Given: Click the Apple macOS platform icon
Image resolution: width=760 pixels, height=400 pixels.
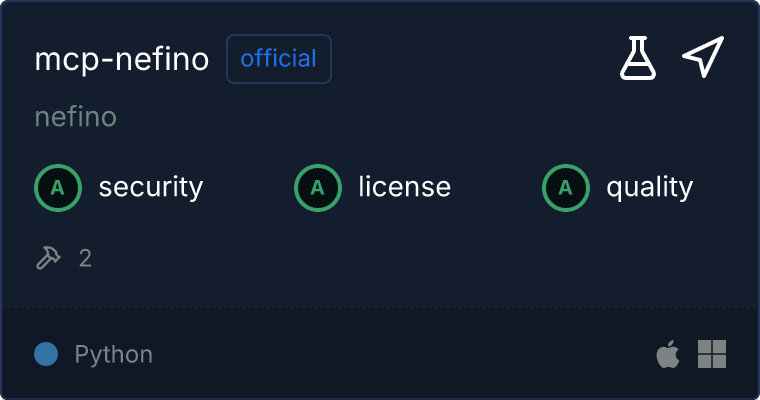Looking at the screenshot, I should coord(667,354).
